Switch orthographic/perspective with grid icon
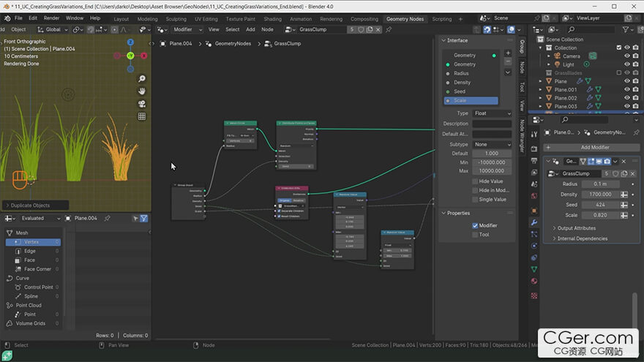The width and height of the screenshot is (644, 362). pos(142,116)
